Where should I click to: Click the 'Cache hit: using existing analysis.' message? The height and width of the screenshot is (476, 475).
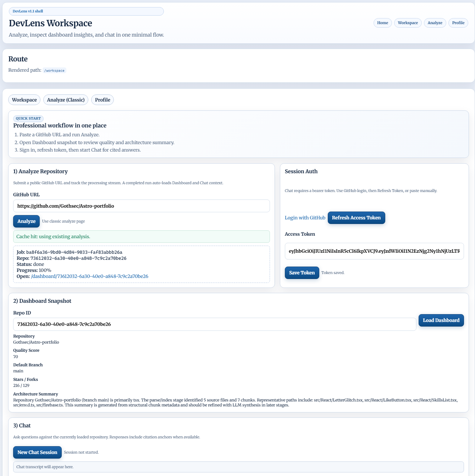tap(142, 236)
